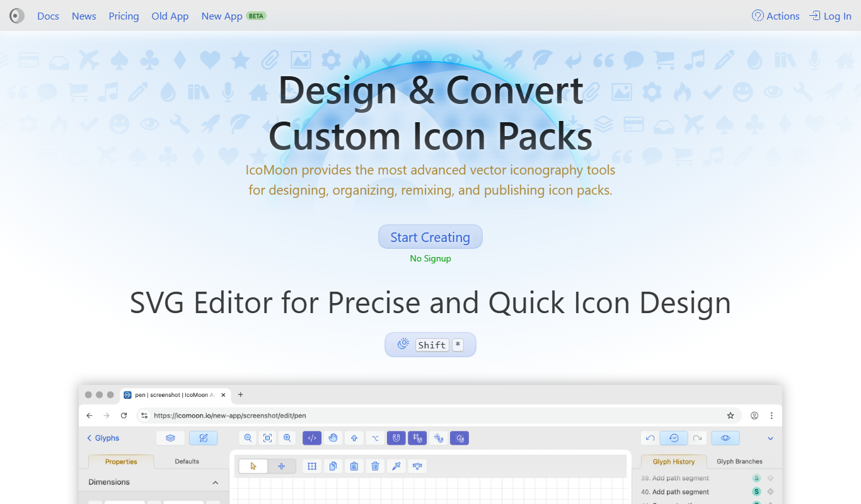Click the icomoon.io URL address bar
The height and width of the screenshot is (504, 861).
tap(438, 416)
